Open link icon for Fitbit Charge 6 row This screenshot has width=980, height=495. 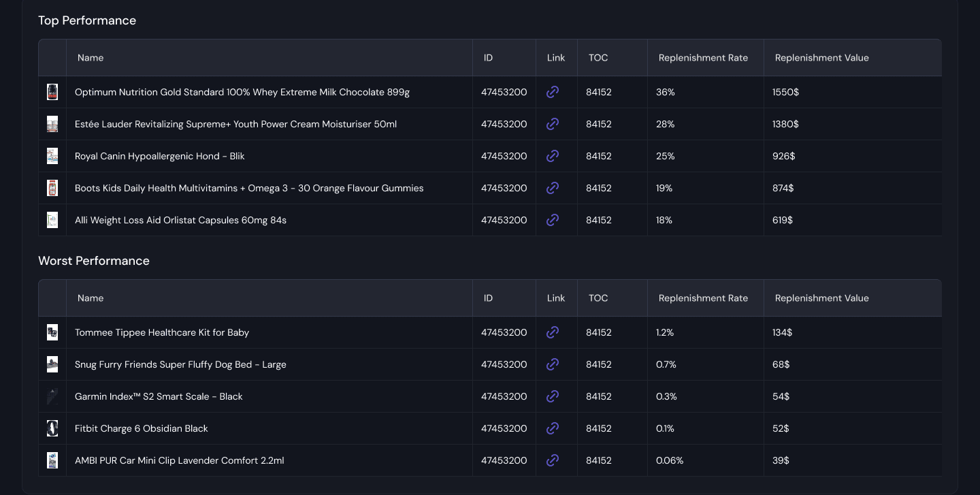coord(553,428)
